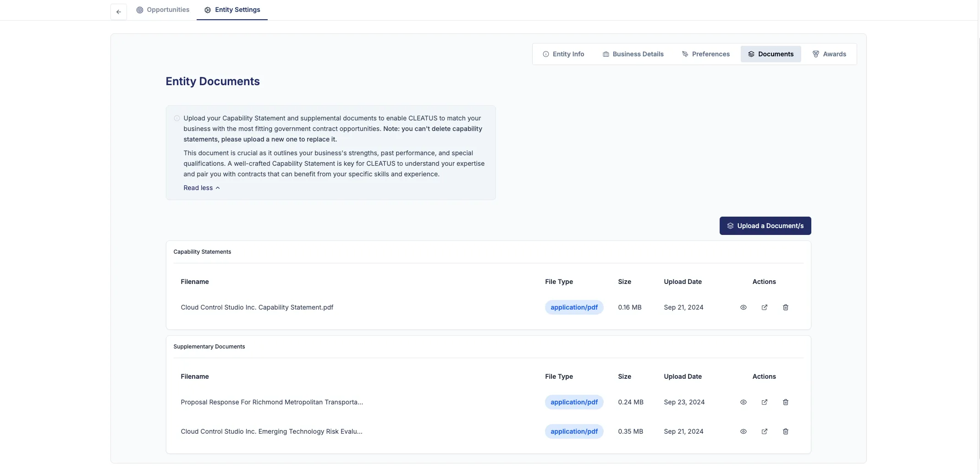Select the Documents section tab
Image resolution: width=980 pixels, height=474 pixels.
click(x=771, y=54)
